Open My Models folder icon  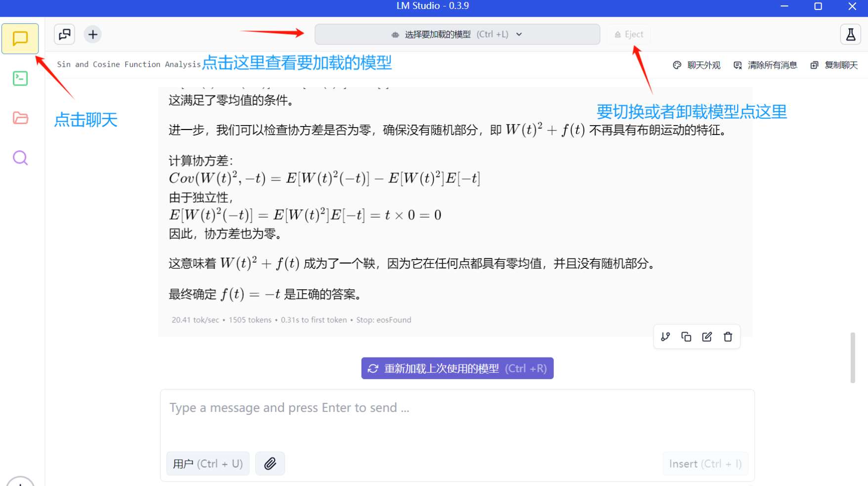point(20,118)
